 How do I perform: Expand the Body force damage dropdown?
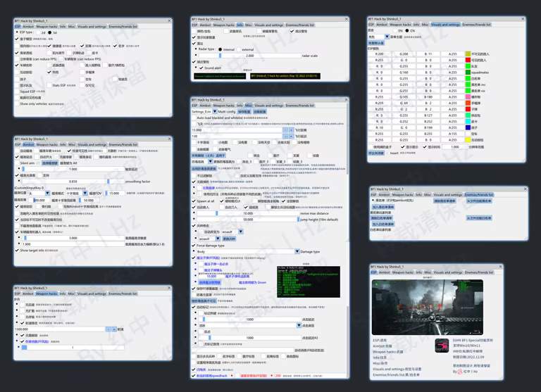pos(244,251)
